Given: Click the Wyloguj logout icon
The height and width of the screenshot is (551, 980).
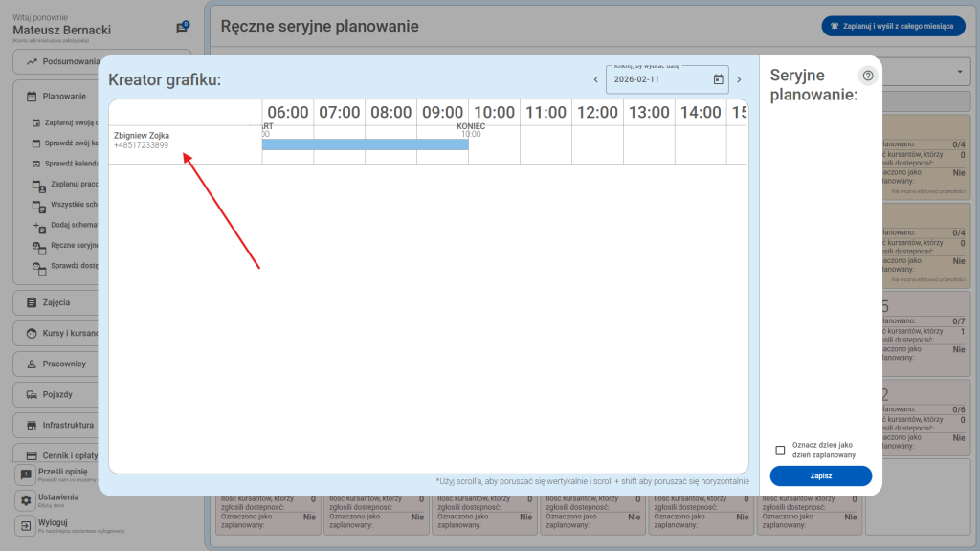Looking at the screenshot, I should pos(26,526).
